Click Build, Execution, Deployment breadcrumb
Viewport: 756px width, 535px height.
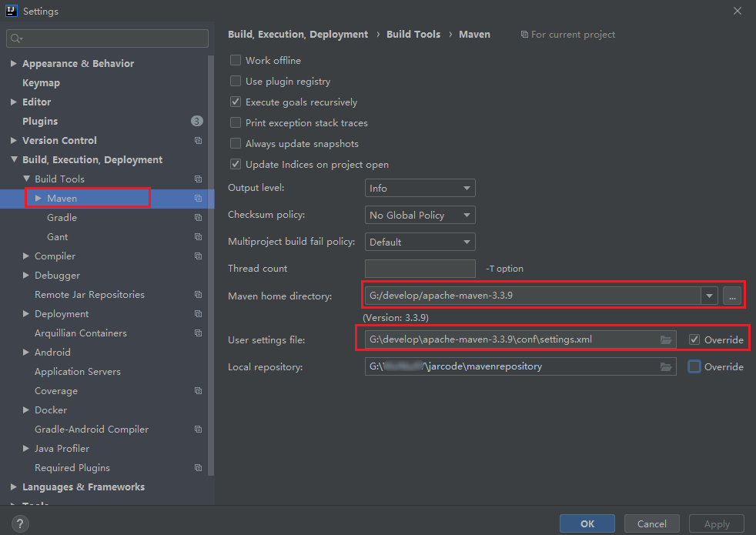coord(297,34)
